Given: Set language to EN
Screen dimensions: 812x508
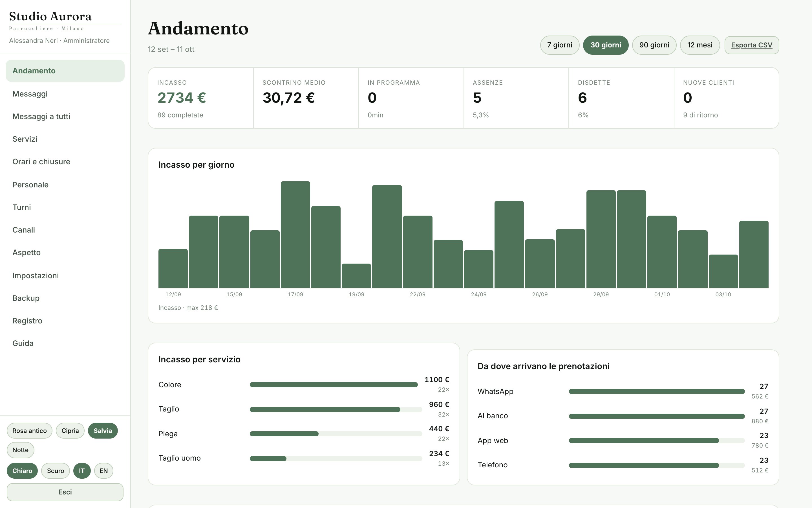Looking at the screenshot, I should click(104, 471).
